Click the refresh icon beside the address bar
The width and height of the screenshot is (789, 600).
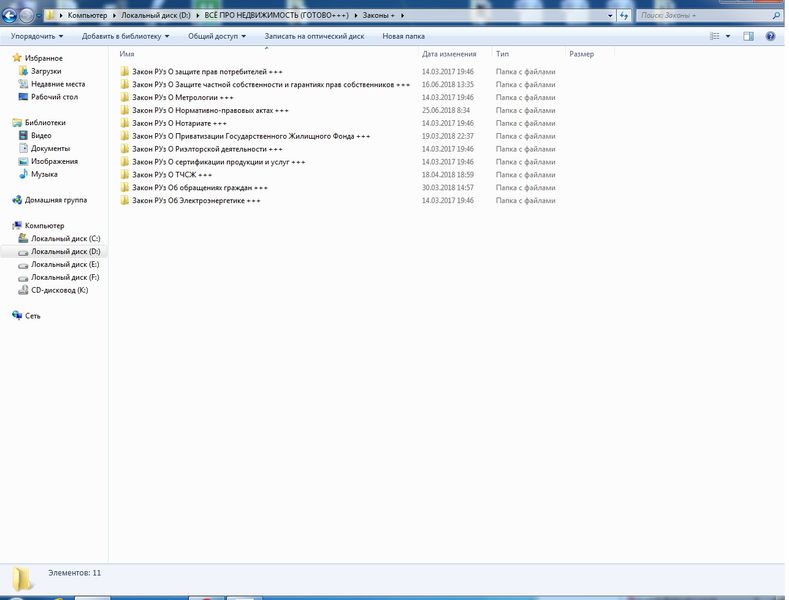pyautogui.click(x=623, y=15)
